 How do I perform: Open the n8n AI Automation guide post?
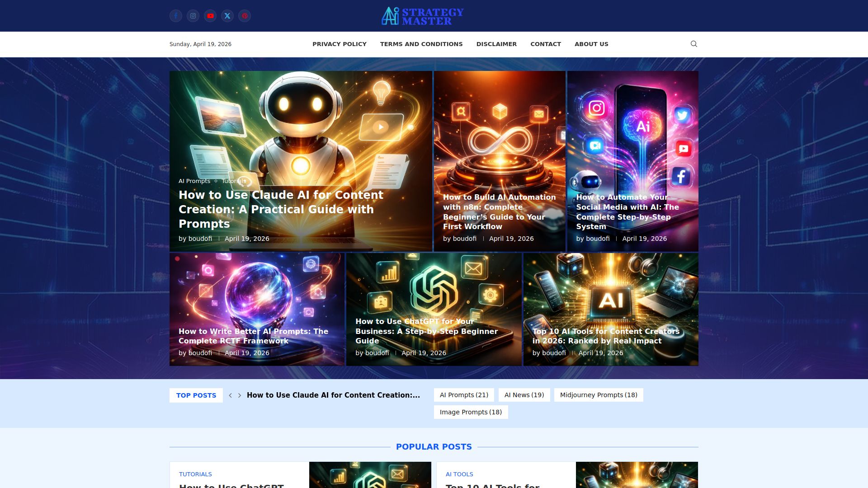(x=499, y=211)
